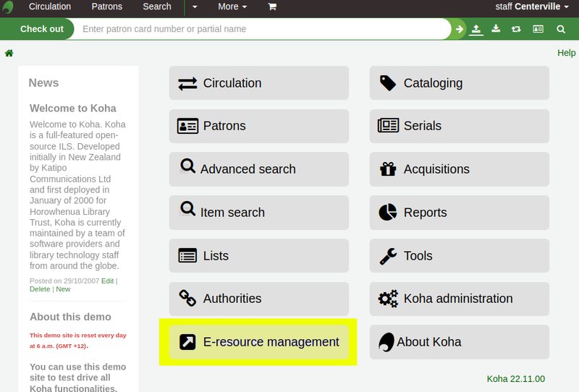579x392 pixels.
Task: Go to home via house icon
Action: click(x=9, y=53)
